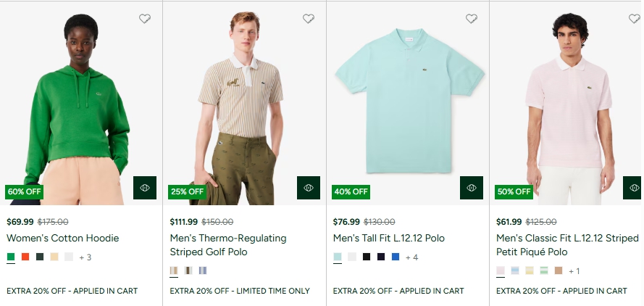Select black swatch for Tall Fit Polo
The height and width of the screenshot is (306, 644).
coord(367,257)
